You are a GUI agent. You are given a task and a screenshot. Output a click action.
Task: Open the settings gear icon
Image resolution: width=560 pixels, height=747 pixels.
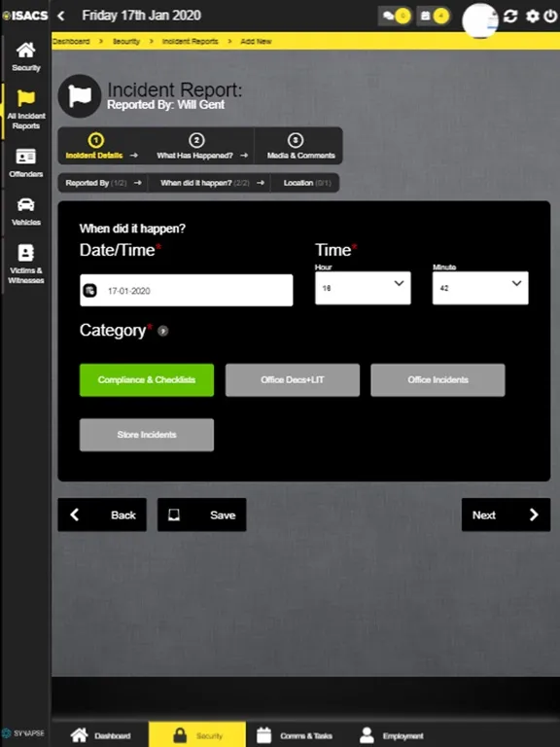pos(533,17)
